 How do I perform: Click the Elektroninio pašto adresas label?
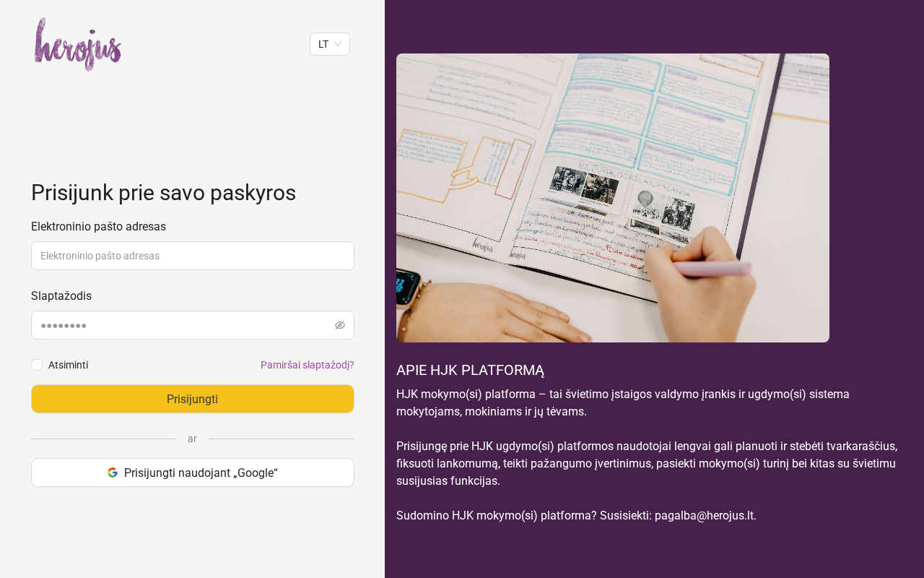point(98,226)
